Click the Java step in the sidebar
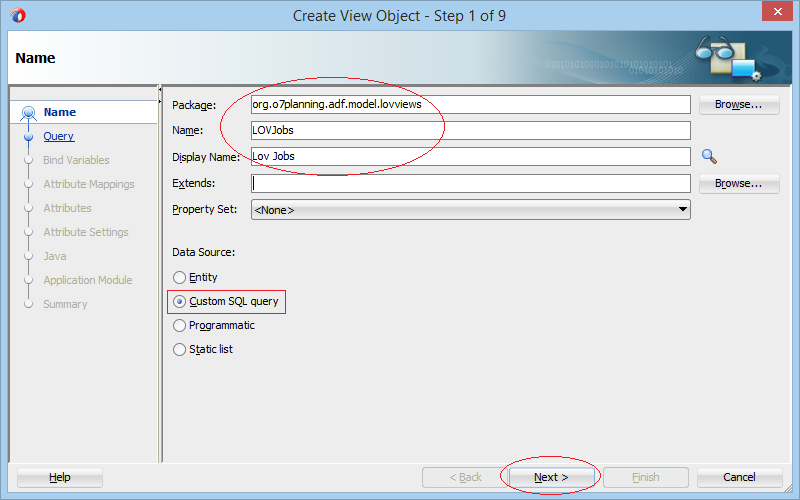The image size is (800, 500). click(x=55, y=256)
